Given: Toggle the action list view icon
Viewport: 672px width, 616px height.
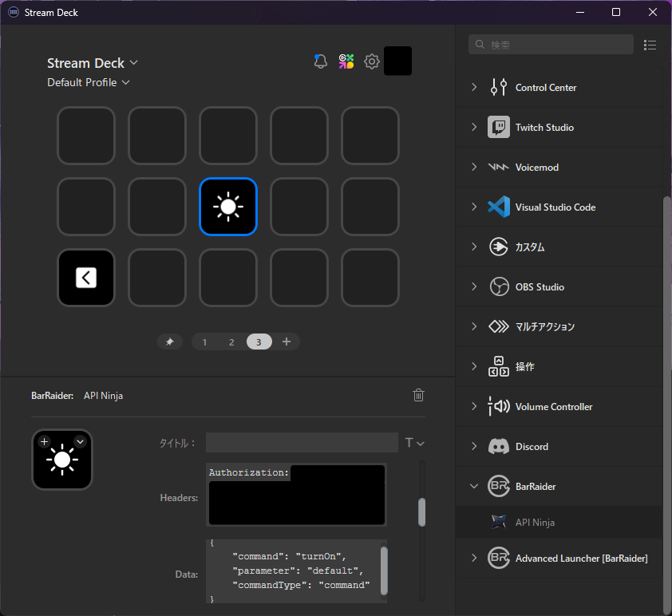Looking at the screenshot, I should coord(650,45).
